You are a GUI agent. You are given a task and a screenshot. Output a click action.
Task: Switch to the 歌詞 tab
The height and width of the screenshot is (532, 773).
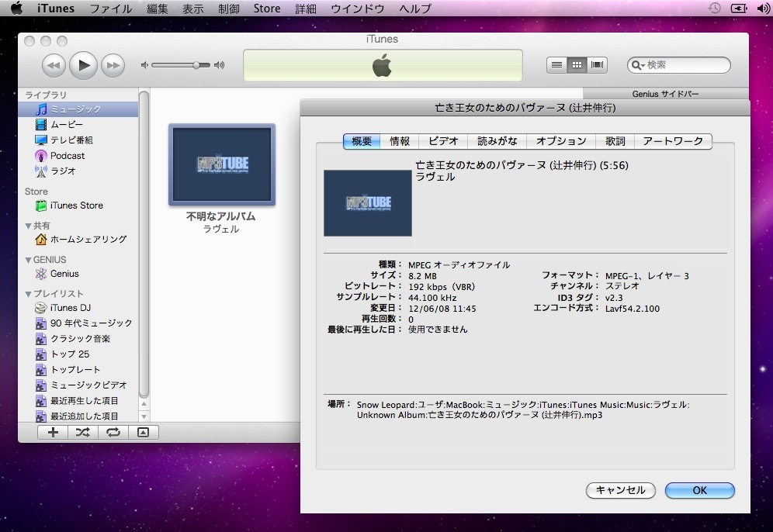615,141
